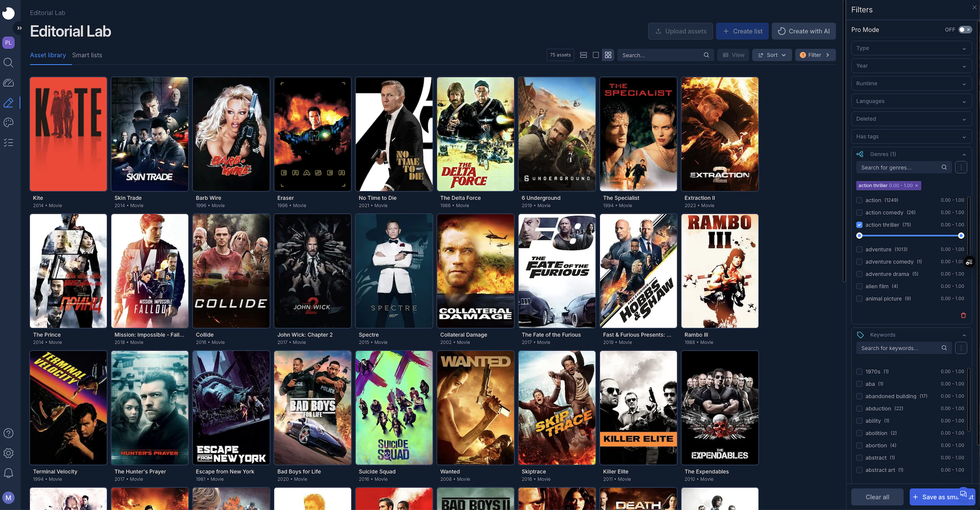Toggle Pro Mode switch

click(x=965, y=29)
